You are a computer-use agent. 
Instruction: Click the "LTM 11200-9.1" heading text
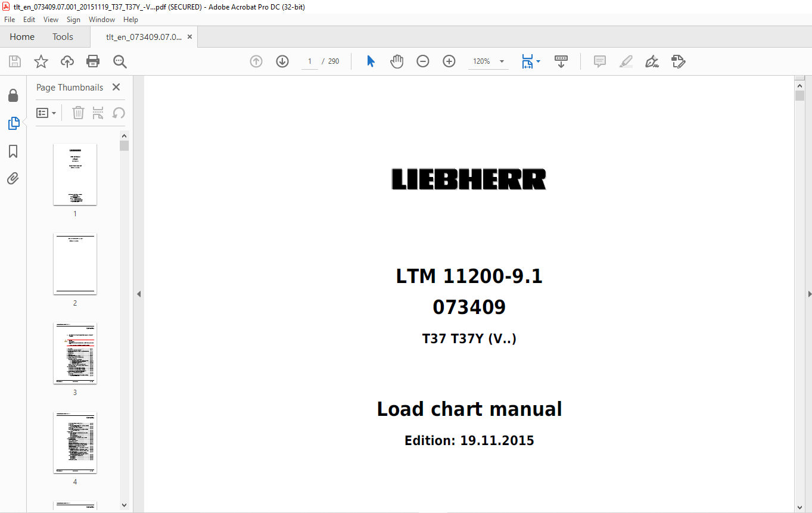click(x=469, y=276)
